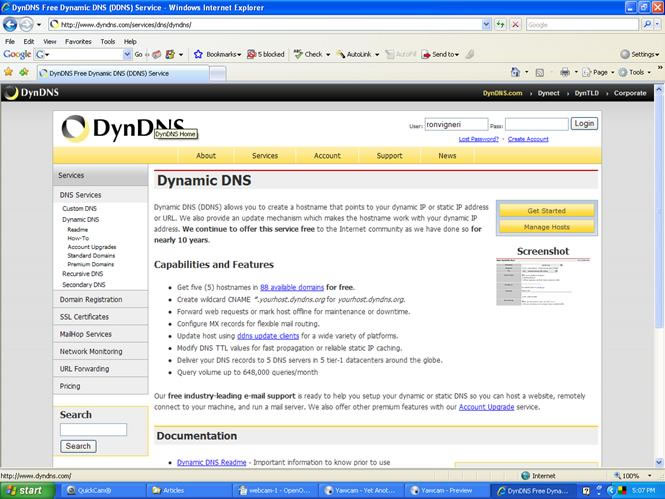Click the DynTLD link in top bar
The width and height of the screenshot is (665, 499).
click(587, 93)
